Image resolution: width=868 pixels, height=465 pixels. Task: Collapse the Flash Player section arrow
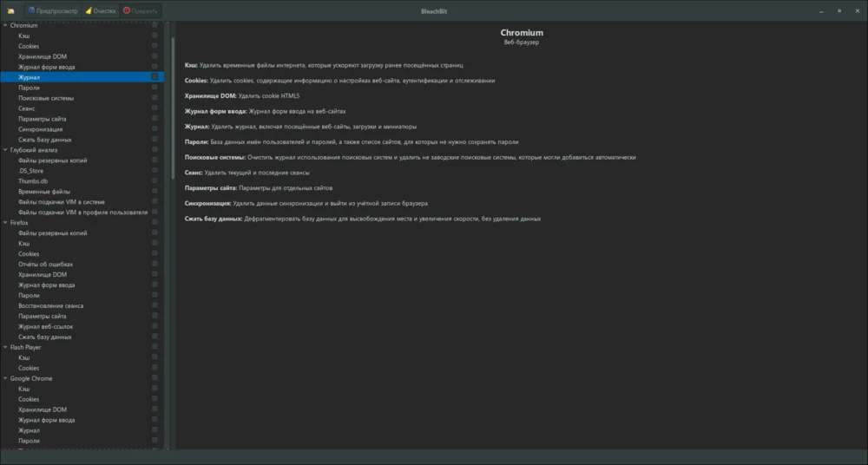(5, 347)
